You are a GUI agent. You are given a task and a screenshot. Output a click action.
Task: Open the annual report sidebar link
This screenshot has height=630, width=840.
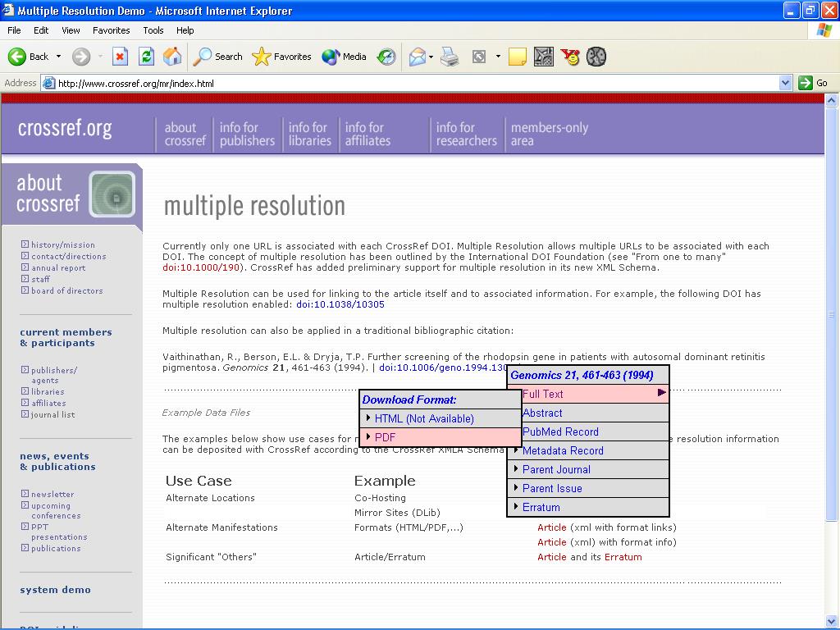click(x=58, y=268)
